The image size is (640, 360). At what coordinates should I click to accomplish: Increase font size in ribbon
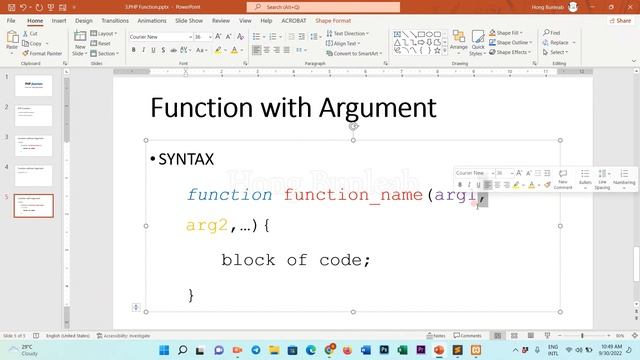point(218,37)
